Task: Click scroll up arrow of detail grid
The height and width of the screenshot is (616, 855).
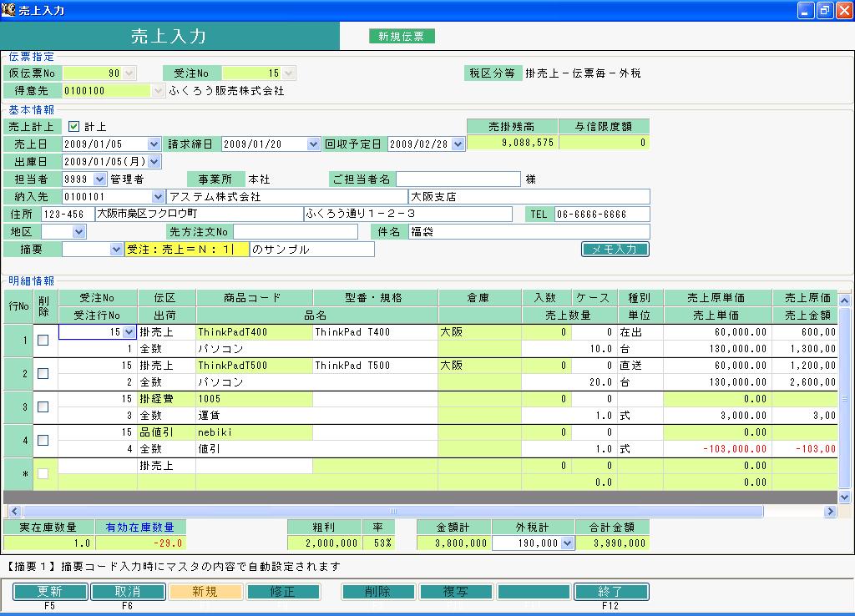Action: click(x=844, y=300)
